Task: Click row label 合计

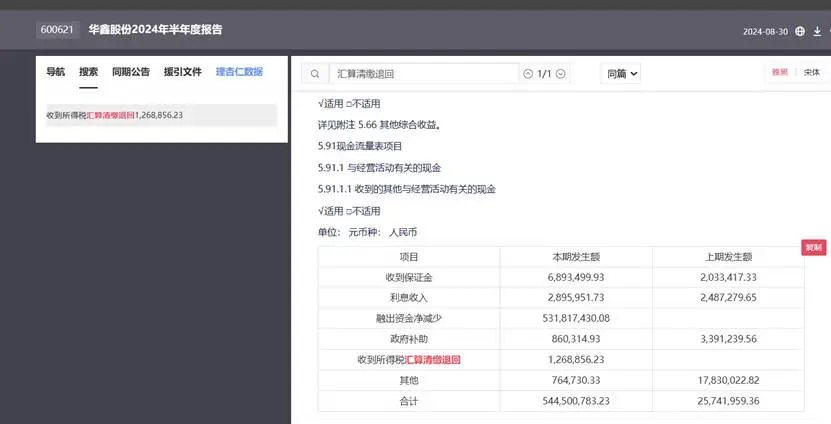Action: 409,401
